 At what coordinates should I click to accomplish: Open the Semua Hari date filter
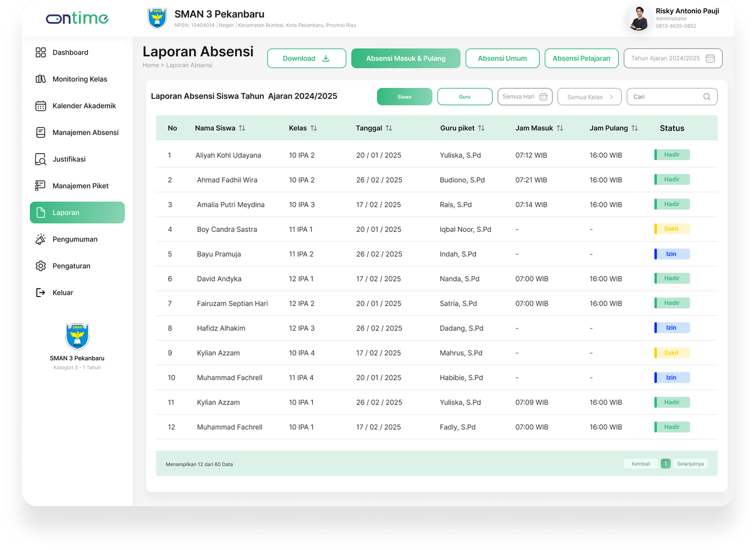click(x=525, y=97)
